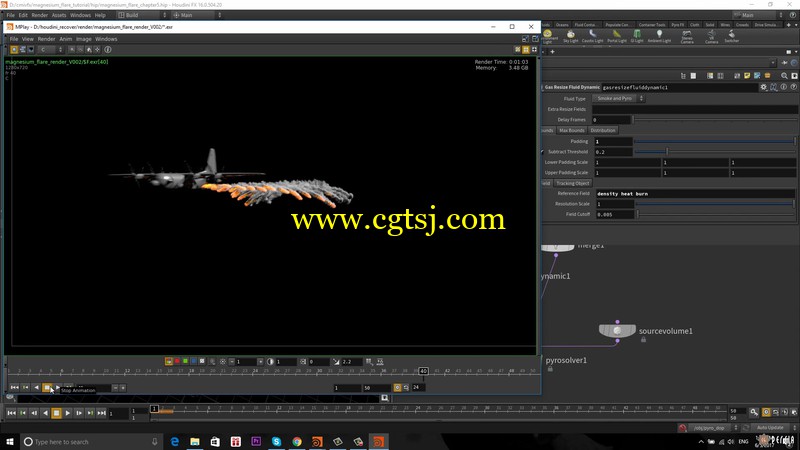Stop animation in MPlay playbar

pyautogui.click(x=47, y=388)
